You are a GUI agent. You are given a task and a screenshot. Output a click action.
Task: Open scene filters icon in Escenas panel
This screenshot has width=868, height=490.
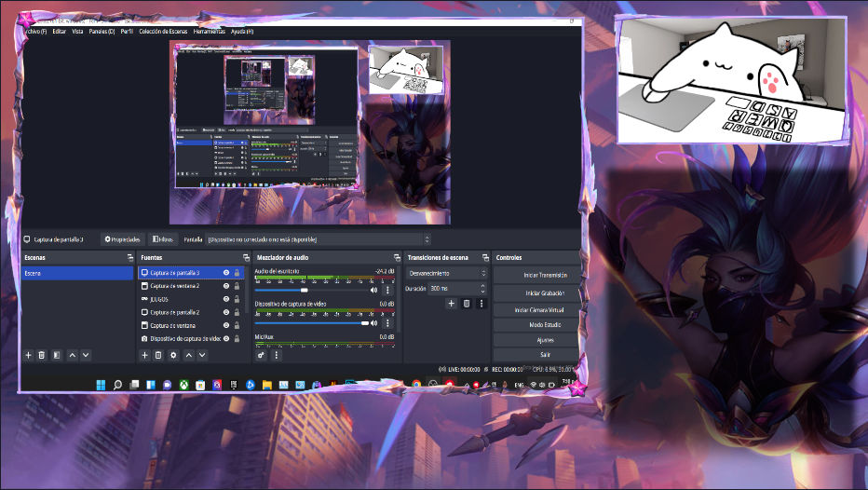[x=57, y=355]
